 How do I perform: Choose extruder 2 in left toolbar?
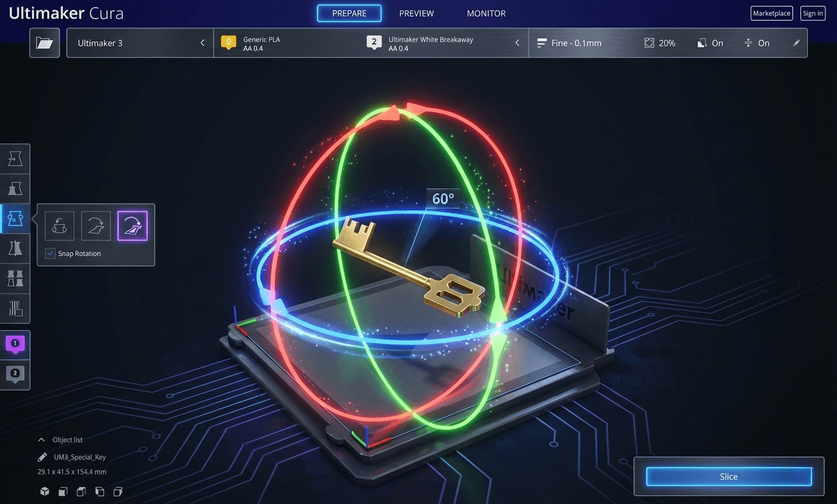click(x=15, y=374)
